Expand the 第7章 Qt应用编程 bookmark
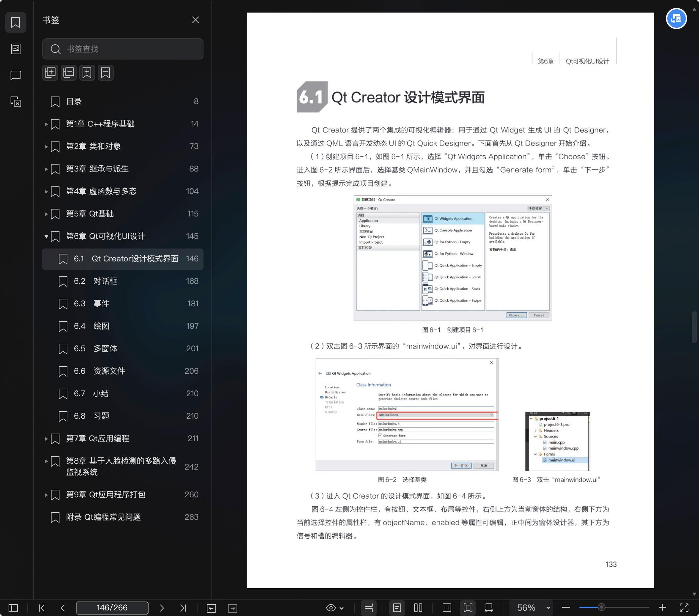This screenshot has width=699, height=616. pyautogui.click(x=46, y=439)
